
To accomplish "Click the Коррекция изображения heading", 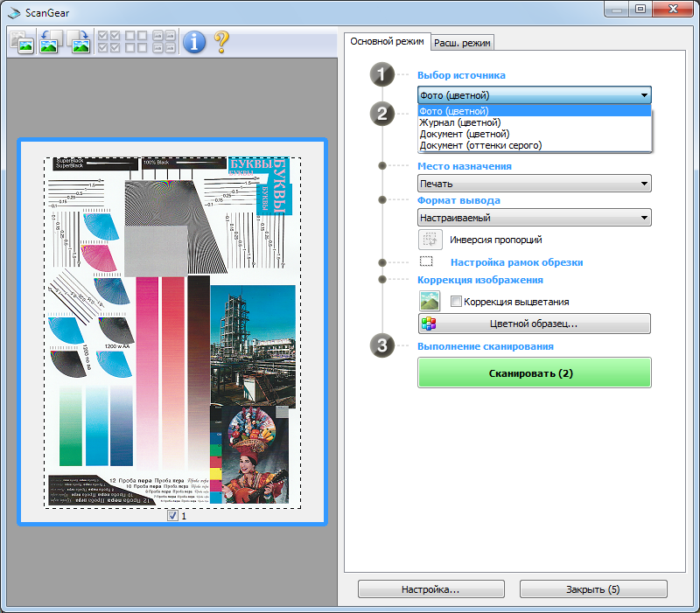I will click(x=479, y=280).
